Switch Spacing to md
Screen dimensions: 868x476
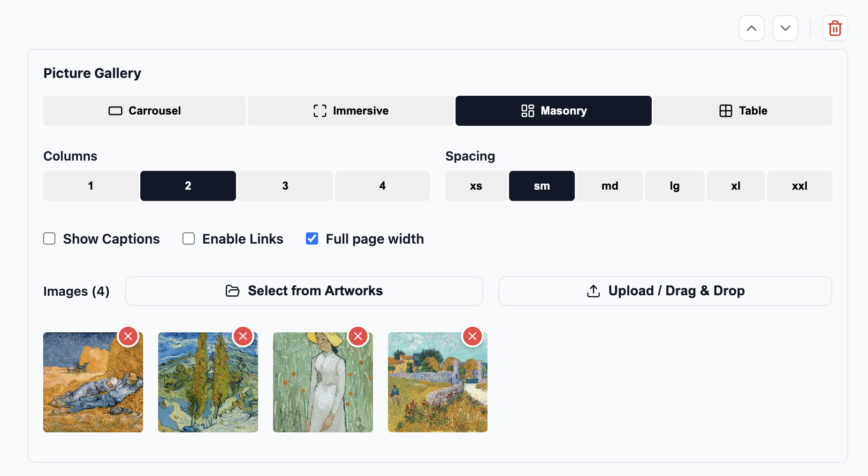pos(609,185)
